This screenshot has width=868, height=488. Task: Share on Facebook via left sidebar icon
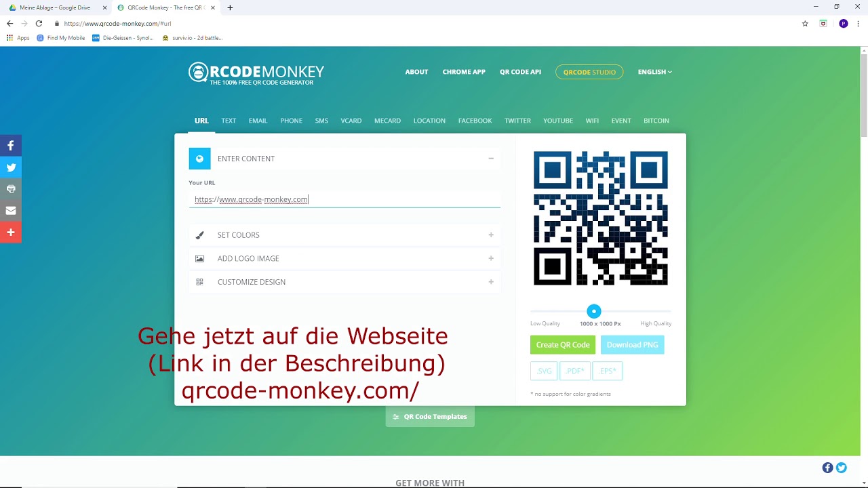tap(11, 146)
